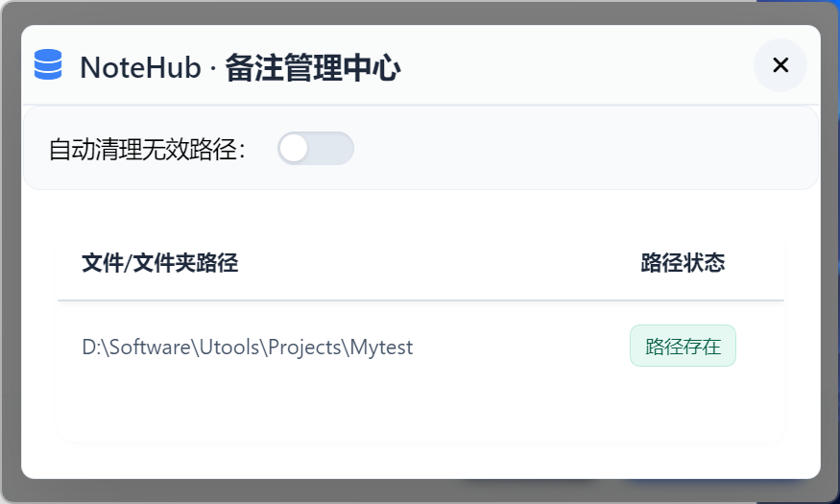The image size is (840, 504).
Task: Click the Utools segment of the path
Action: [227, 348]
